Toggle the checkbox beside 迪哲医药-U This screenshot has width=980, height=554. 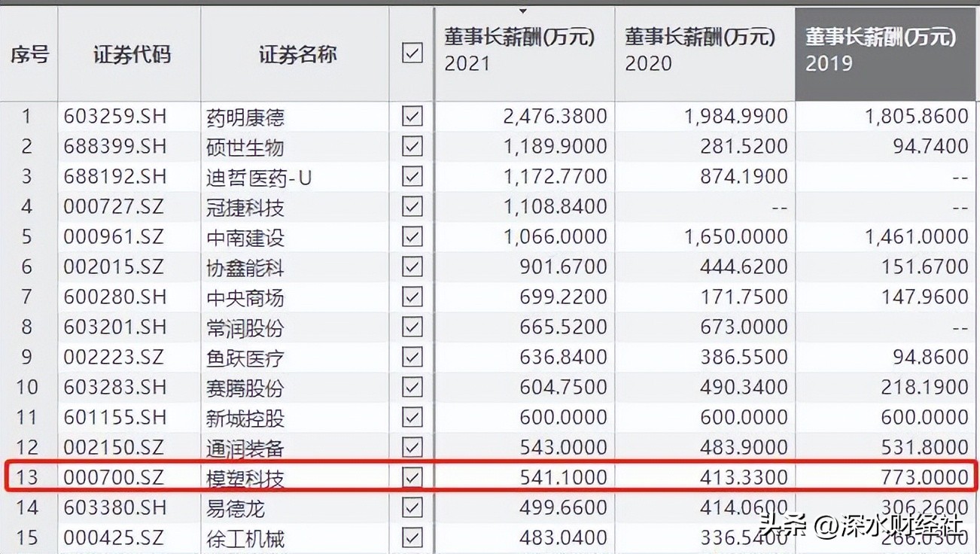click(412, 176)
